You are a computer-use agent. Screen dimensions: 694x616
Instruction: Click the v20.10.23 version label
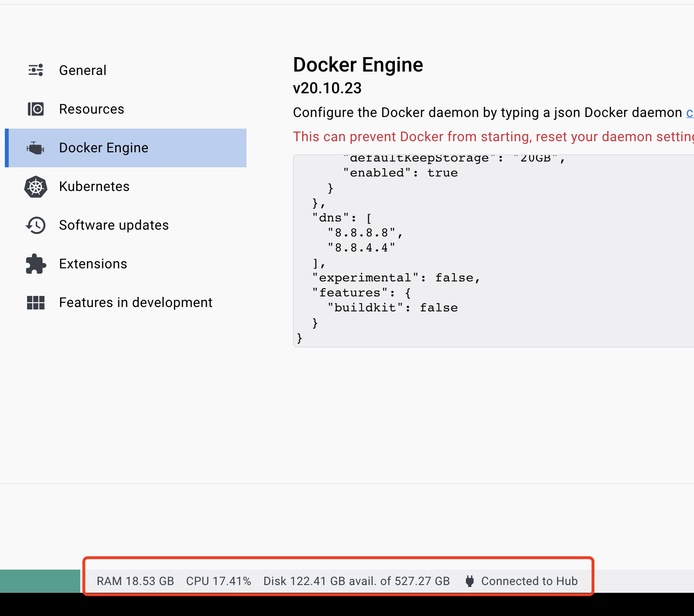[x=327, y=88]
